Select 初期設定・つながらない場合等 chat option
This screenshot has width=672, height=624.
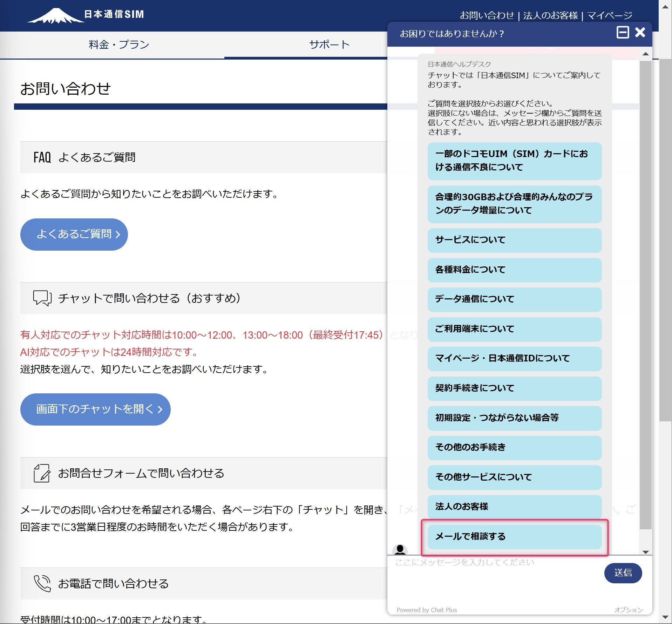tap(515, 418)
